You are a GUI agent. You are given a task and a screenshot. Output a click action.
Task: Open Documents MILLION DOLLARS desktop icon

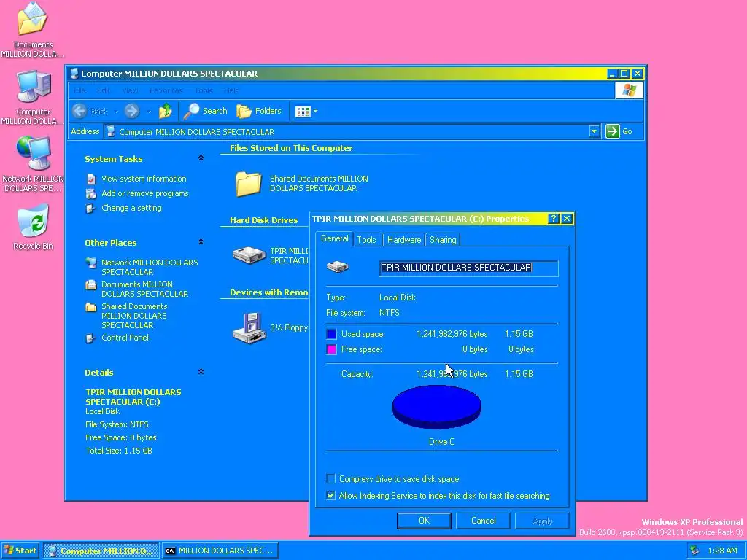pyautogui.click(x=32, y=29)
